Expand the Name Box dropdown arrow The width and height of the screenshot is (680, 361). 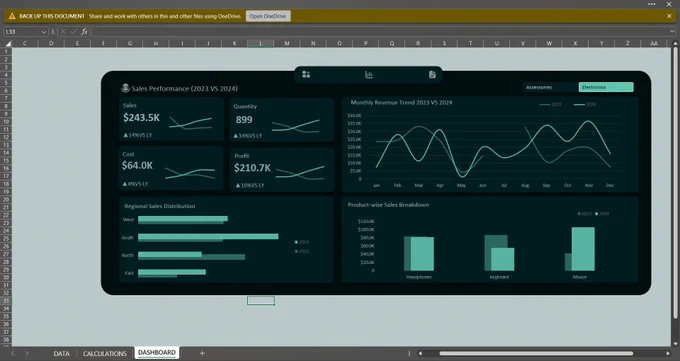pos(43,32)
